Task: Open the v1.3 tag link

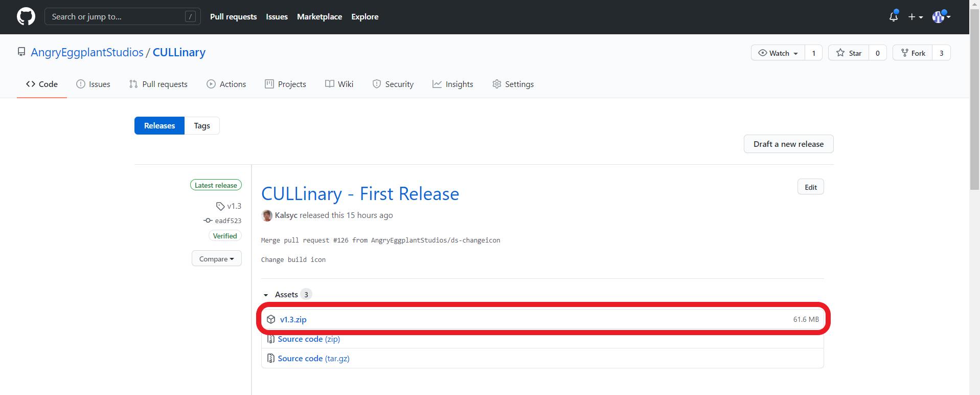Action: pos(229,206)
